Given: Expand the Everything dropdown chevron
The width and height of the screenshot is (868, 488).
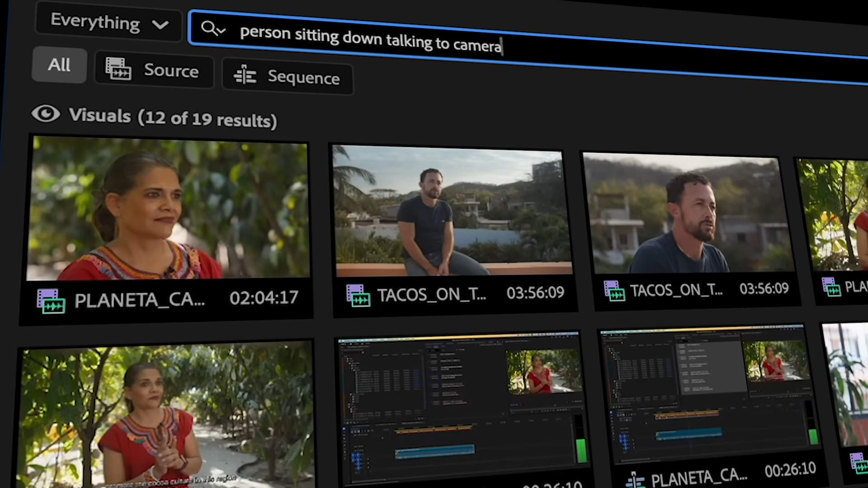Looking at the screenshot, I should 160,24.
